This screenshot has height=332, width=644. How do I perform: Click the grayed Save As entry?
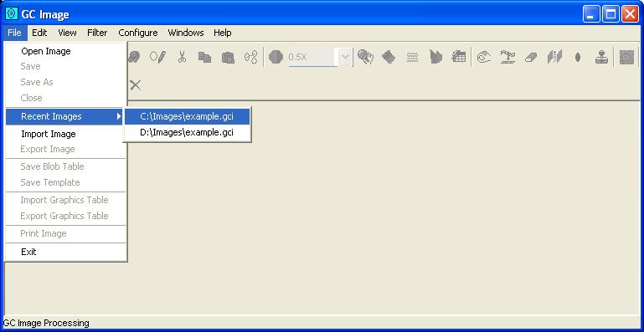pyautogui.click(x=64, y=82)
